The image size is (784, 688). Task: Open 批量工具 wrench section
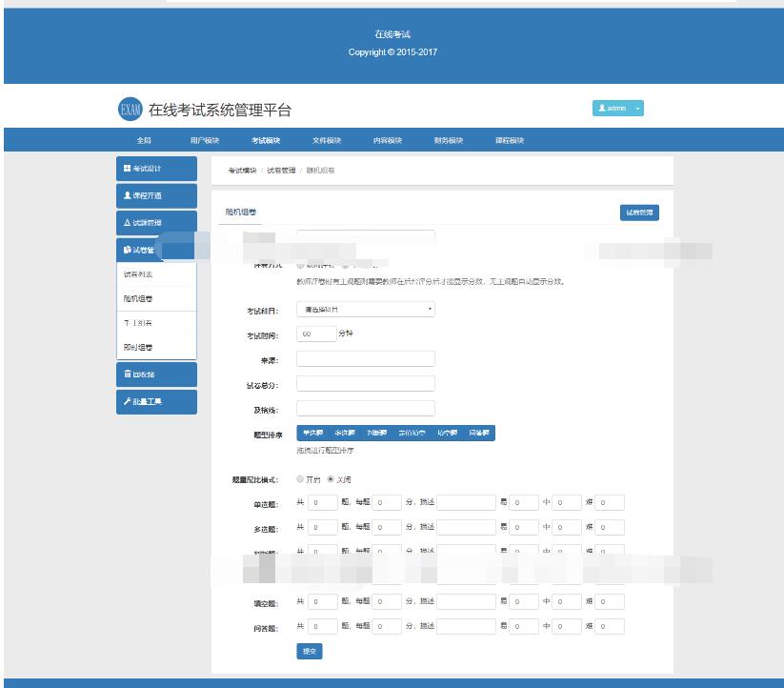[x=156, y=401]
